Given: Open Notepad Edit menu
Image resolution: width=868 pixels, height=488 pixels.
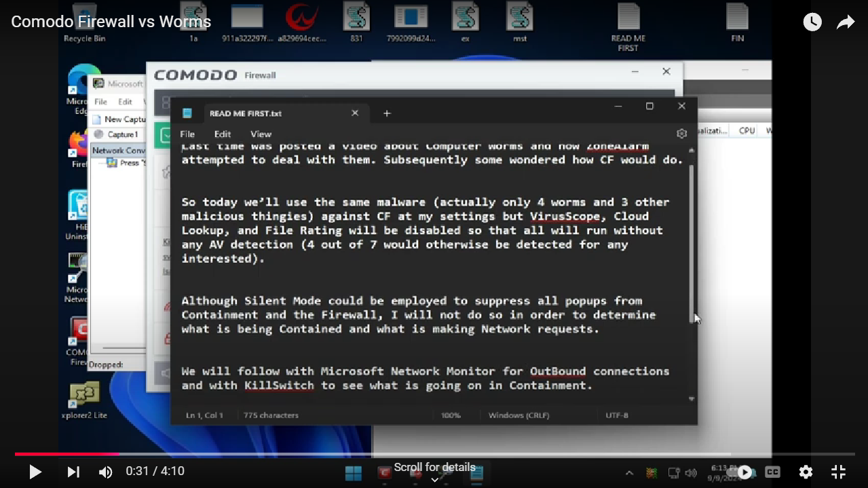Looking at the screenshot, I should (223, 134).
